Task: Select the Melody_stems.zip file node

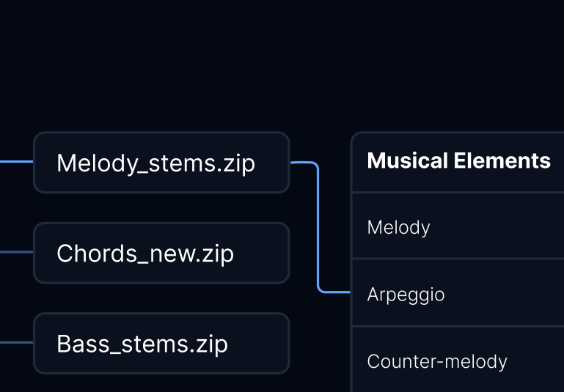Action: (x=161, y=163)
